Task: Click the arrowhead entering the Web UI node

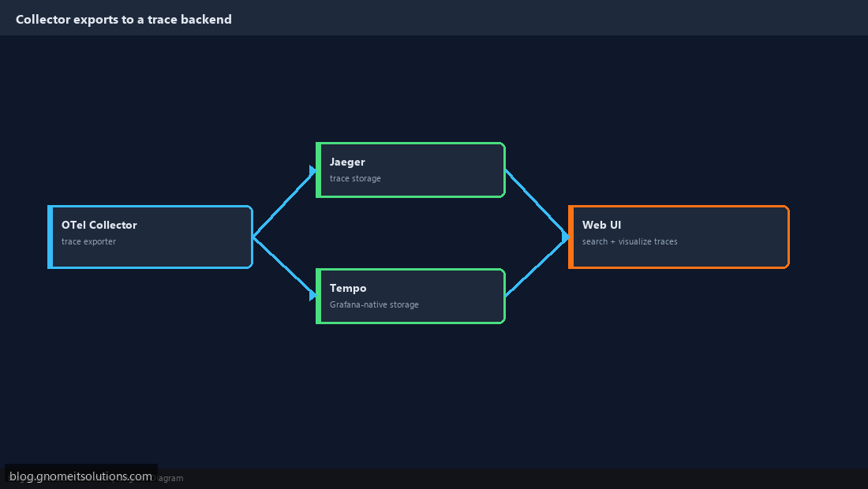Action: point(565,237)
